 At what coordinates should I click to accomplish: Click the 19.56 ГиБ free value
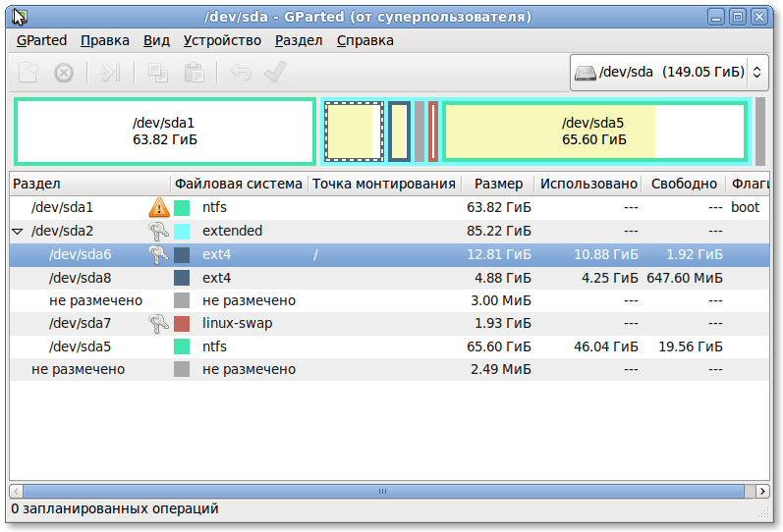click(691, 346)
